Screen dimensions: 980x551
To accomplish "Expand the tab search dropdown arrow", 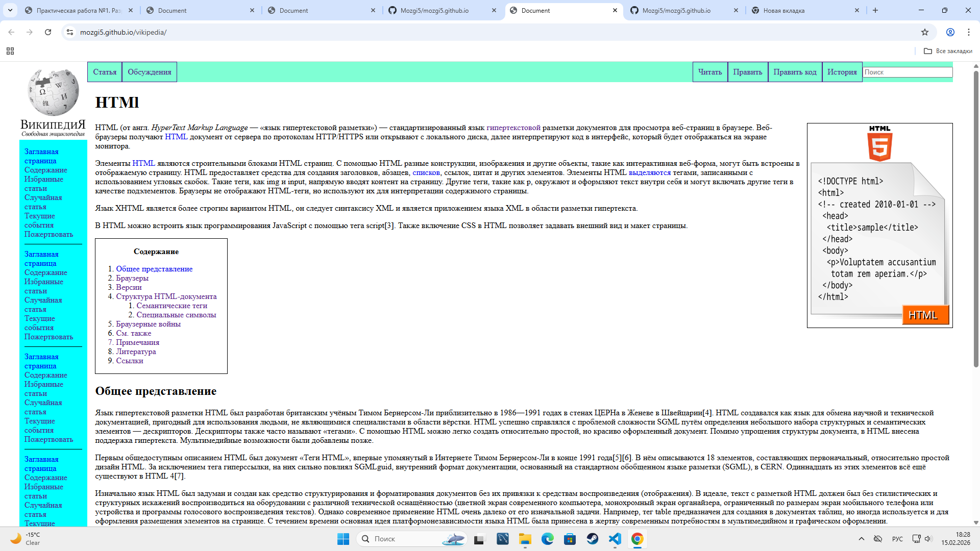I will 10,10.
